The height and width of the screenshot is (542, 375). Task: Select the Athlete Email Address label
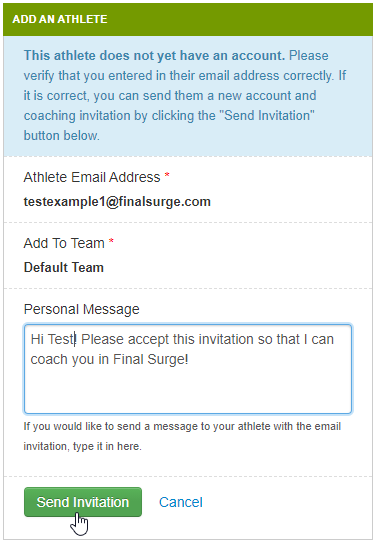point(92,177)
